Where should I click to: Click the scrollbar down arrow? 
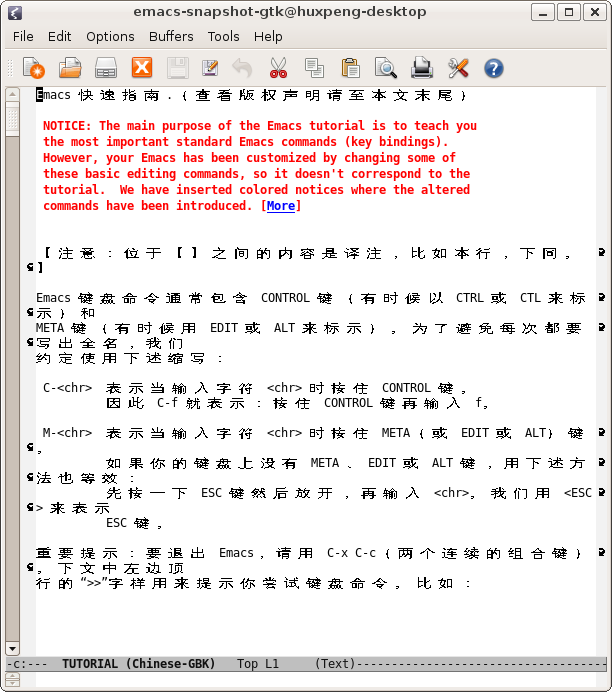[12, 648]
